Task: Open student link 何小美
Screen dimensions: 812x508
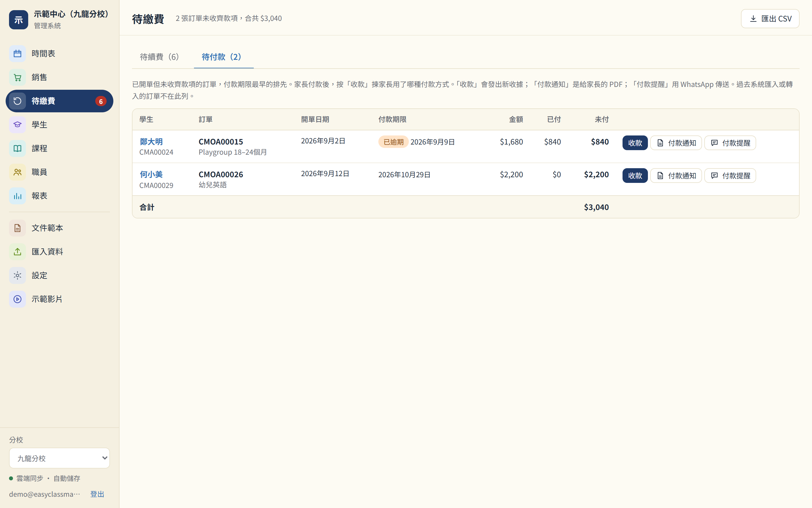Action: point(151,174)
